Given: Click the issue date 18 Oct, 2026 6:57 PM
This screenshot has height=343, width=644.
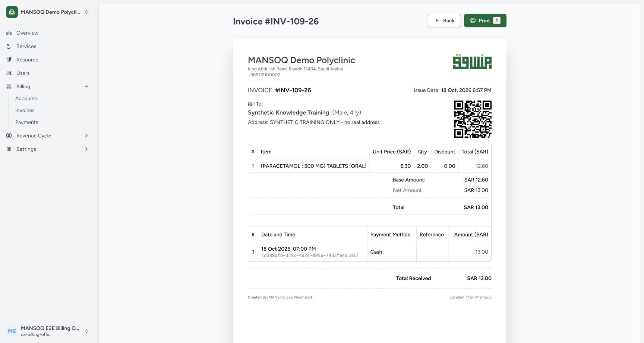Looking at the screenshot, I should click(466, 90).
